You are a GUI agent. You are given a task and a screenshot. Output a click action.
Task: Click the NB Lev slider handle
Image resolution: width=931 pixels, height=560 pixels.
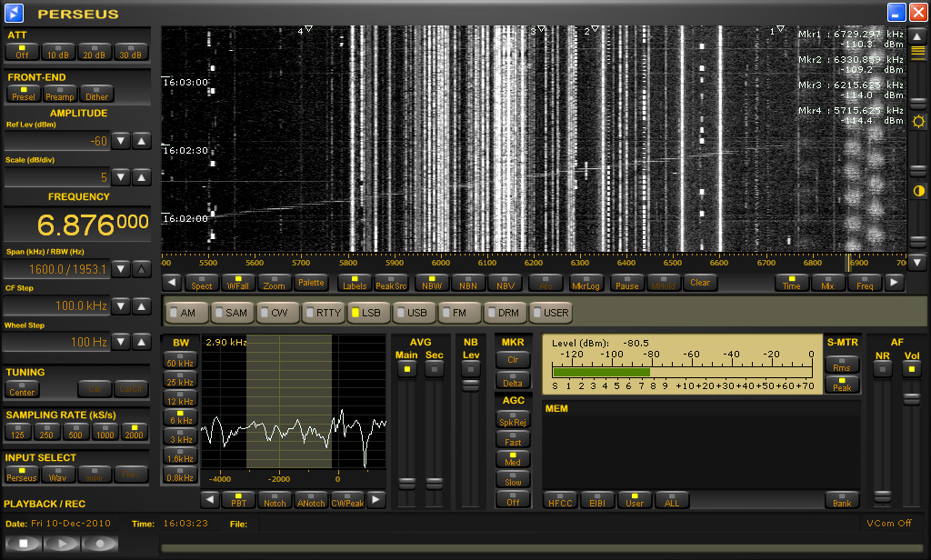pos(471,385)
